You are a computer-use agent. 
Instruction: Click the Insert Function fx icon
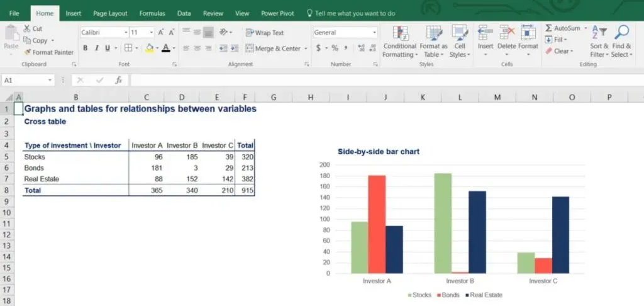[x=118, y=80]
